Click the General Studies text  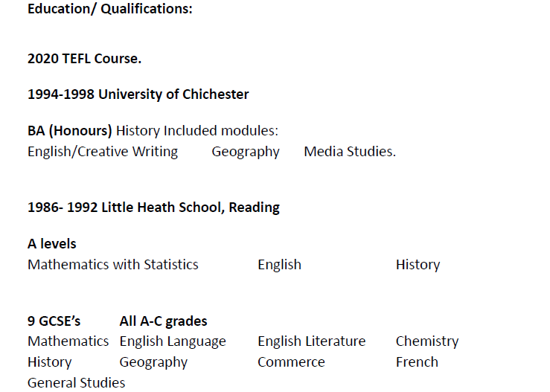pyautogui.click(x=76, y=383)
